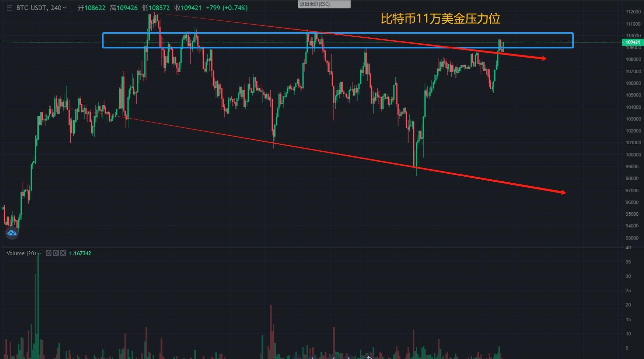The height and width of the screenshot is (359, 644).
Task: Click the blue cloud logo on the chart
Action: pyautogui.click(x=12, y=233)
